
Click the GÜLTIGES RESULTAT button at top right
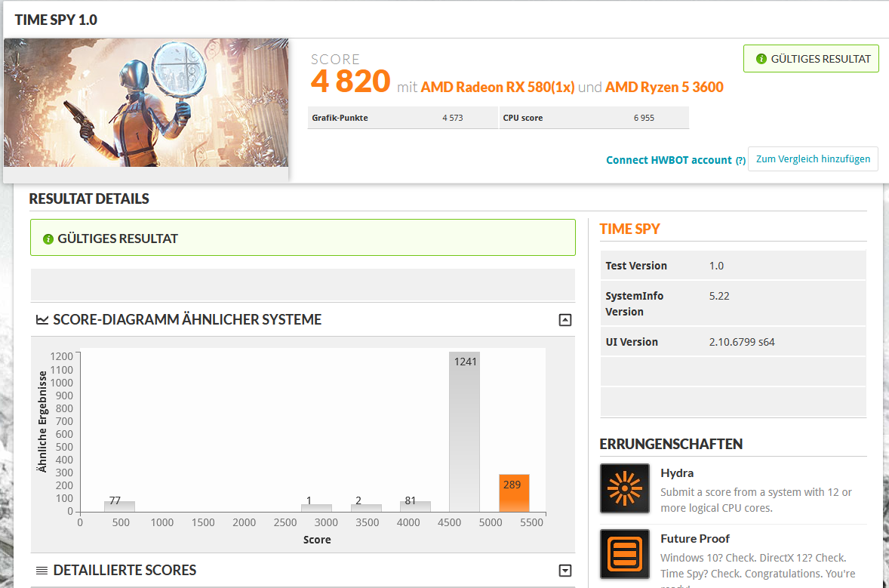tap(811, 59)
